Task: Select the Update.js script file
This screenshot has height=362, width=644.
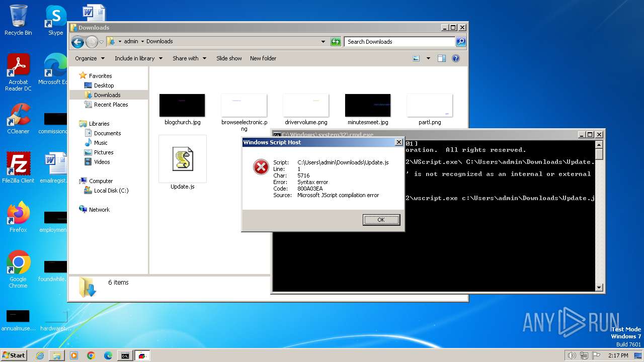Action: [182, 163]
